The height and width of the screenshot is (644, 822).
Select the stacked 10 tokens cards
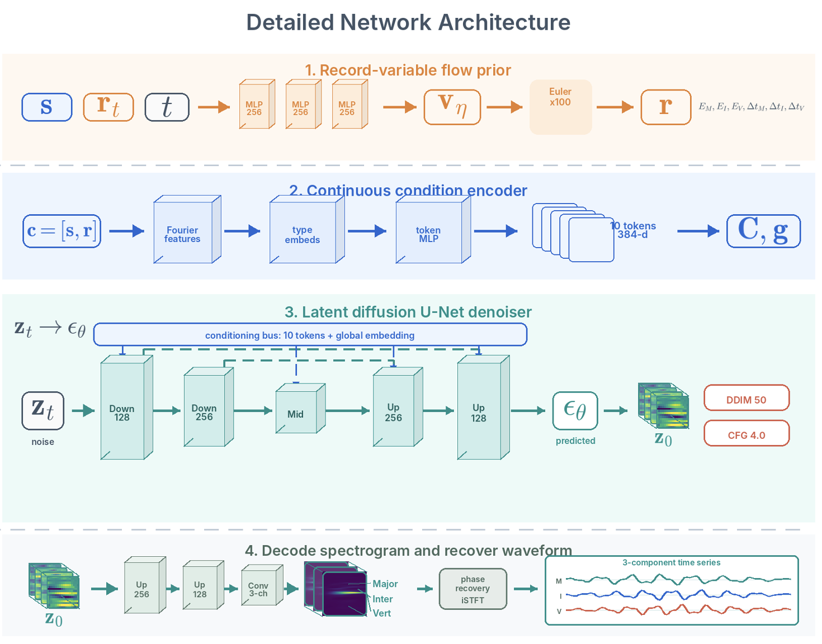click(573, 233)
